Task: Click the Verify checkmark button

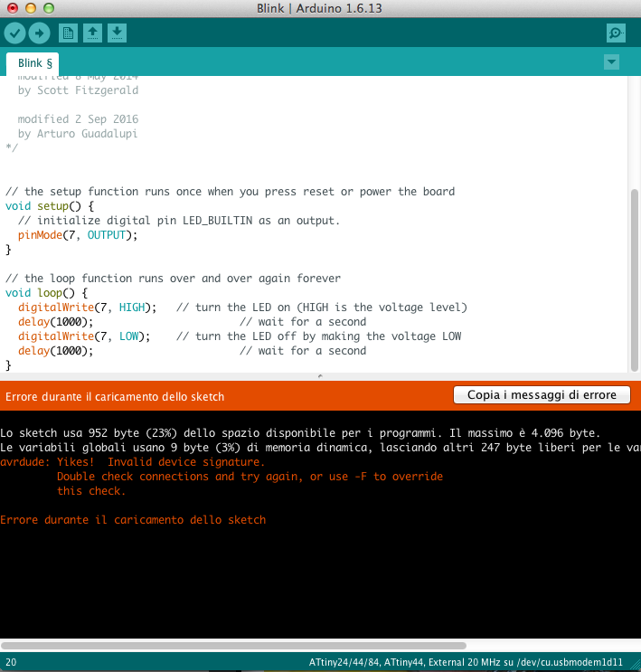Action: (x=15, y=33)
